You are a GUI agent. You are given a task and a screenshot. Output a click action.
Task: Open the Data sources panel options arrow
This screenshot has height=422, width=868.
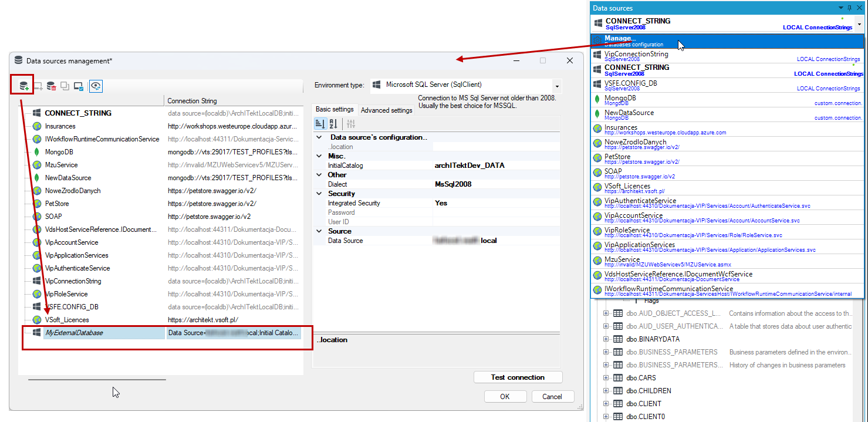pos(841,8)
